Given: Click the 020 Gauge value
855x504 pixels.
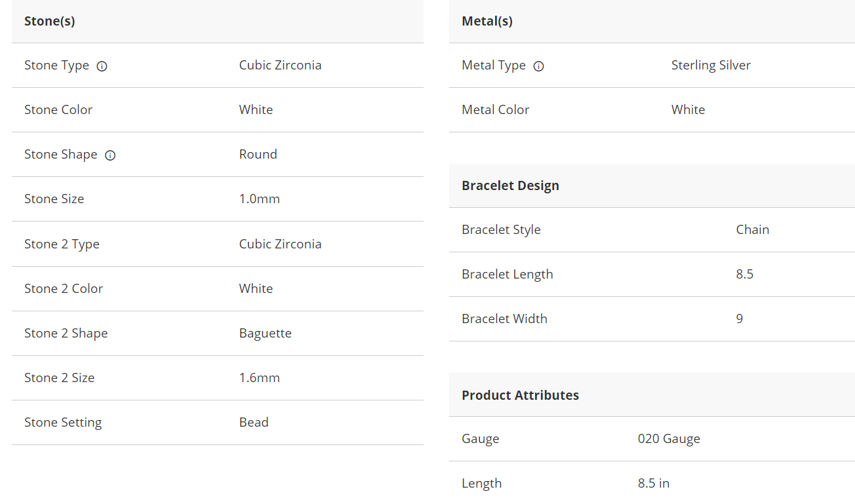Looking at the screenshot, I should click(x=669, y=438).
